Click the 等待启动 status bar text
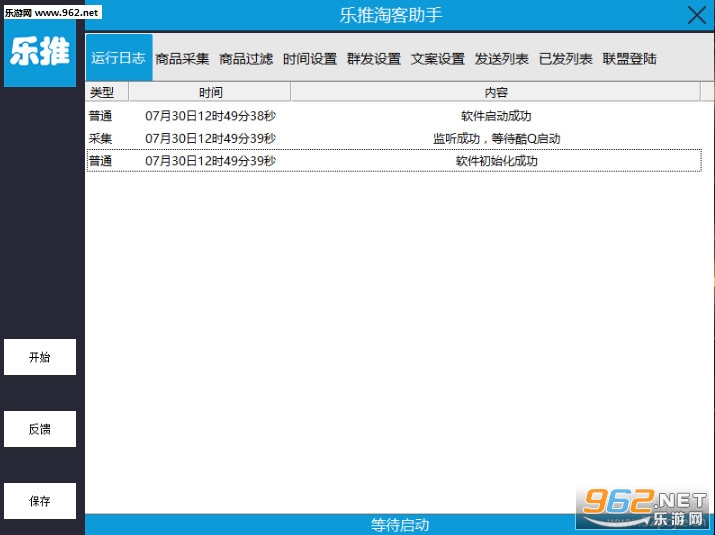This screenshot has height=535, width=715. 399,525
